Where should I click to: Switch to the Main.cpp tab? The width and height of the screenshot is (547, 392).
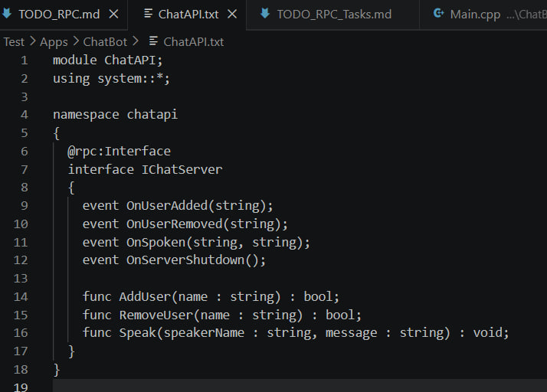pos(475,15)
